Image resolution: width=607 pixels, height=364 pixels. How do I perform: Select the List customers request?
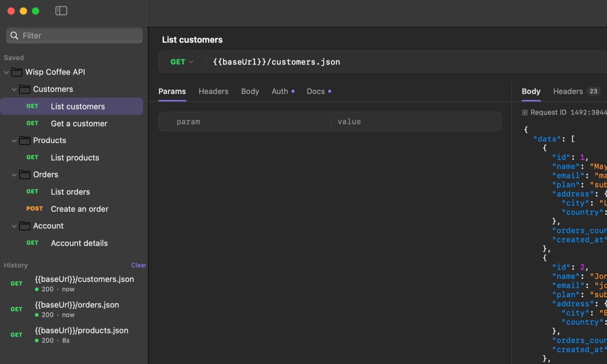pos(72,106)
